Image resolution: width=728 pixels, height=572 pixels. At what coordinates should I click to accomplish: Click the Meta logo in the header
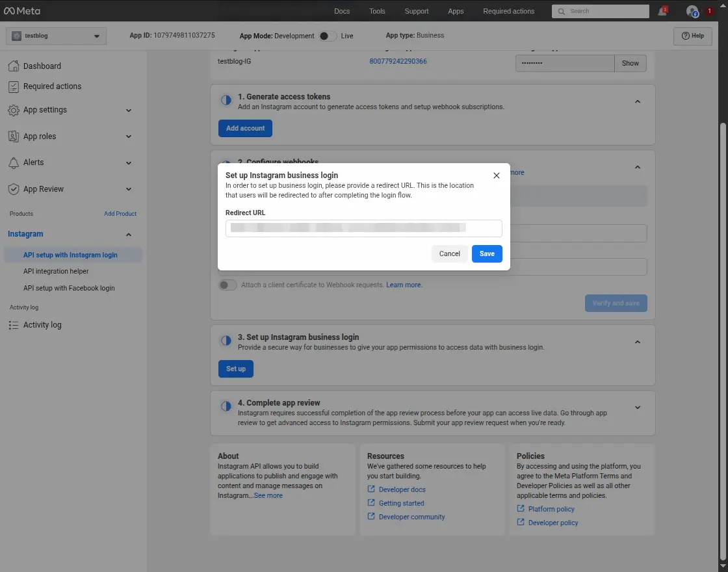click(x=22, y=10)
